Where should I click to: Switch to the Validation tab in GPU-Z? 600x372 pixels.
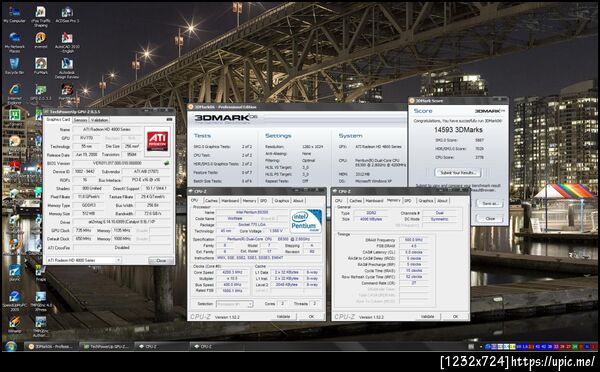99,120
